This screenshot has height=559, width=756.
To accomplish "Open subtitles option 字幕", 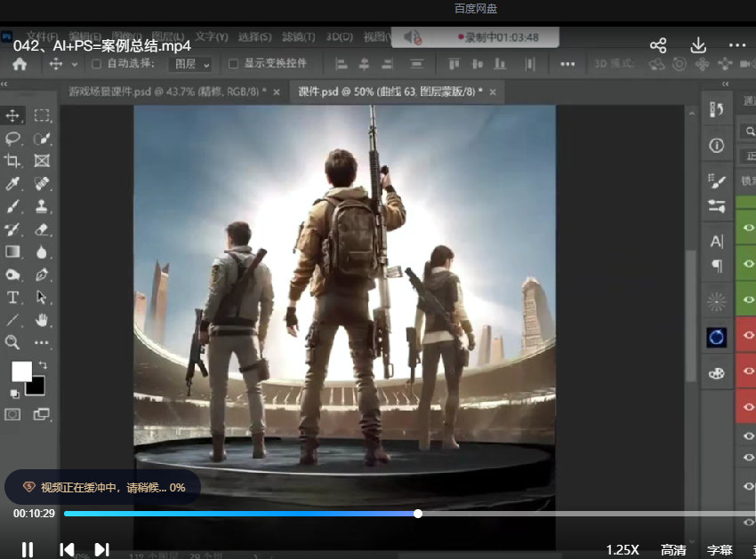I will pyautogui.click(x=720, y=550).
